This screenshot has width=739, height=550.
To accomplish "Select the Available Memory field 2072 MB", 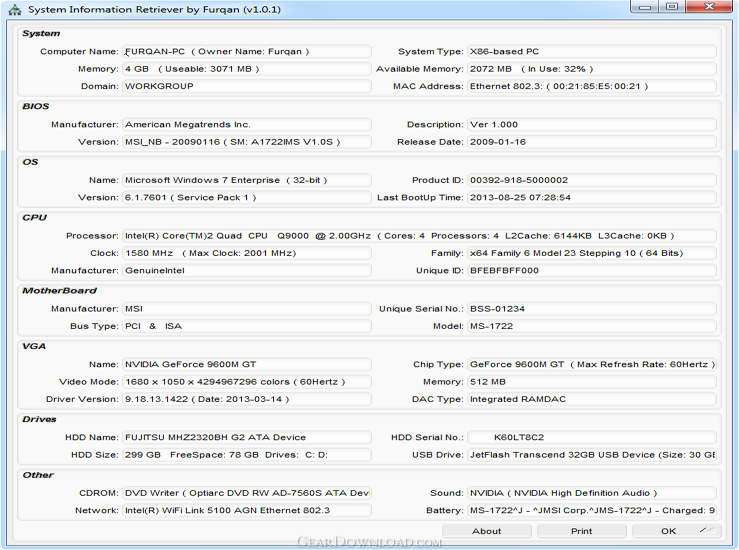I will tap(592, 69).
